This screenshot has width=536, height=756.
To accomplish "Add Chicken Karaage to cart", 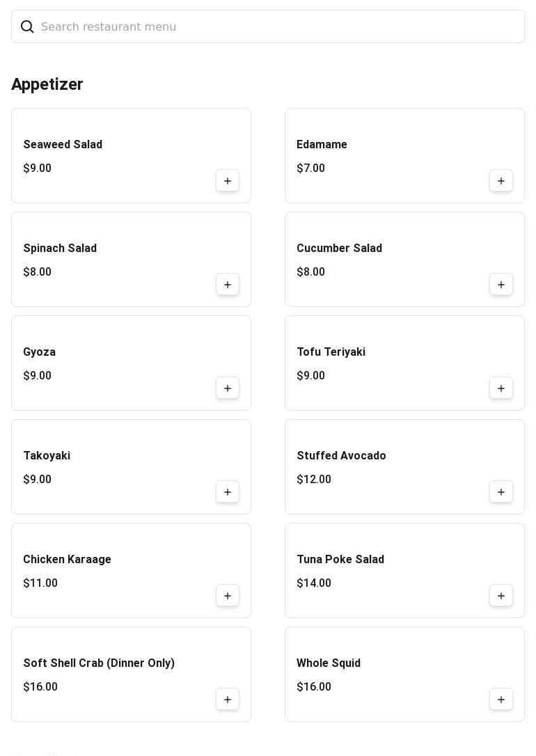I will tap(228, 596).
